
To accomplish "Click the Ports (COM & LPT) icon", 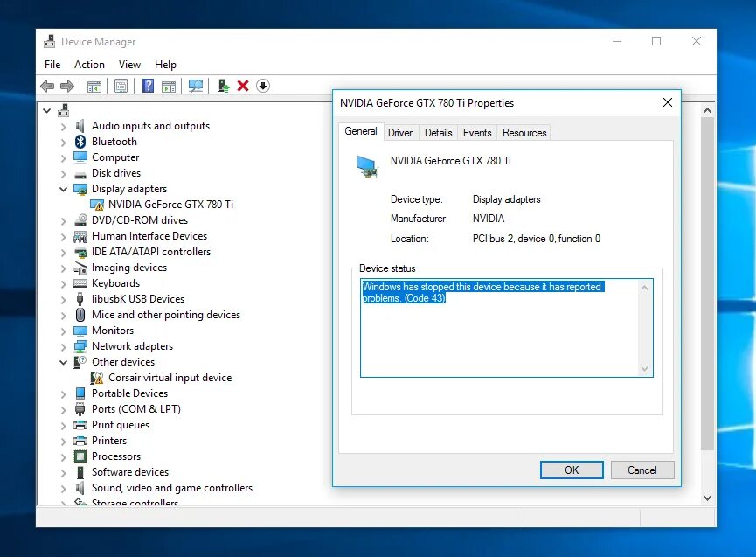I will pyautogui.click(x=80, y=409).
